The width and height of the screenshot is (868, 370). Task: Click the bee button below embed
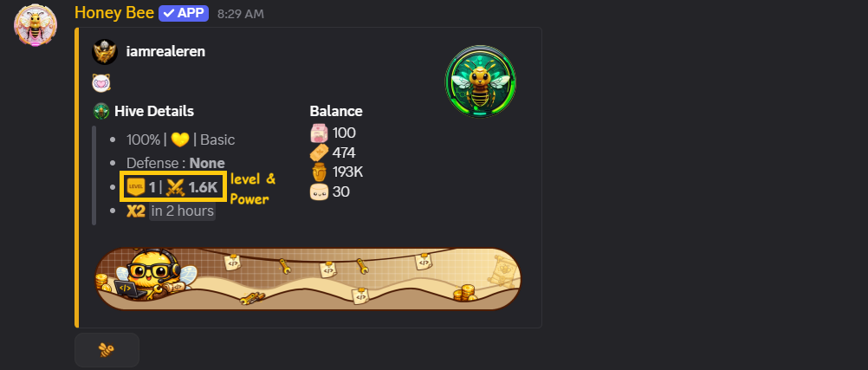107,349
